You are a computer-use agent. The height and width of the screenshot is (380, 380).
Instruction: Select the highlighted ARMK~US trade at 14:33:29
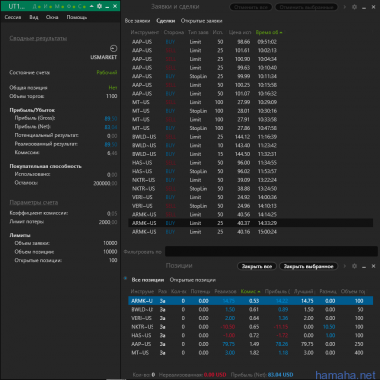pos(250,223)
